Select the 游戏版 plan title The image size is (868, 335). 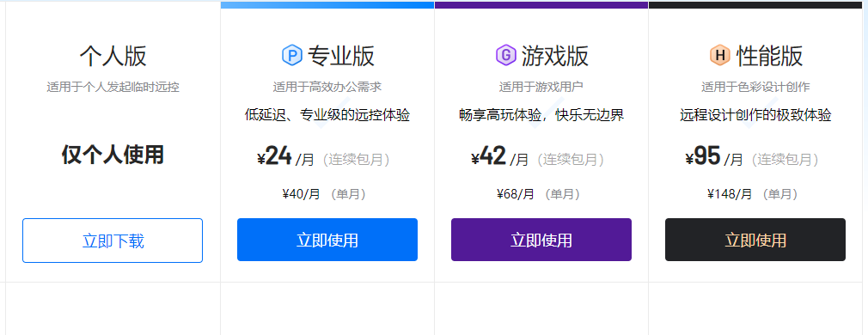tap(554, 56)
